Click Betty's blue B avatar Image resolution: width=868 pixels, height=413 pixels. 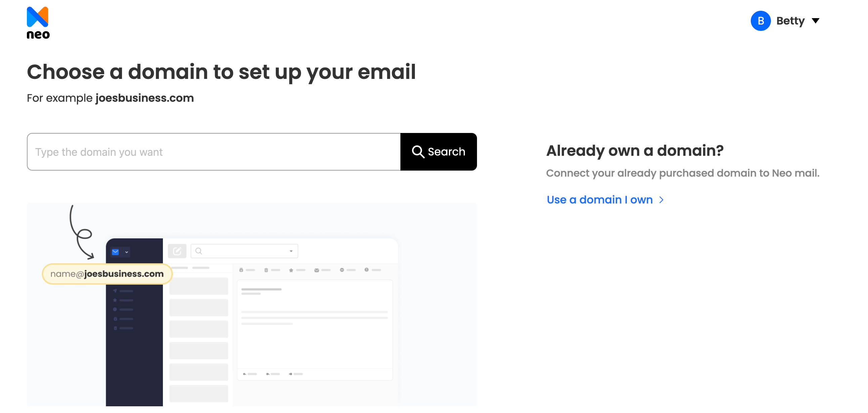tap(761, 21)
